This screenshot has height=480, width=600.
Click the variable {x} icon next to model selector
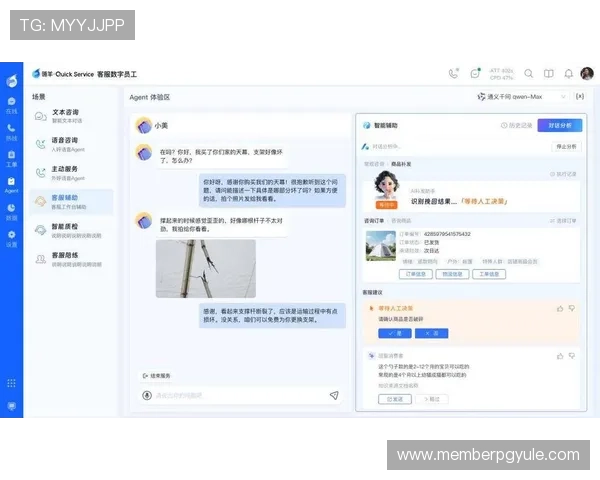pyautogui.click(x=580, y=96)
